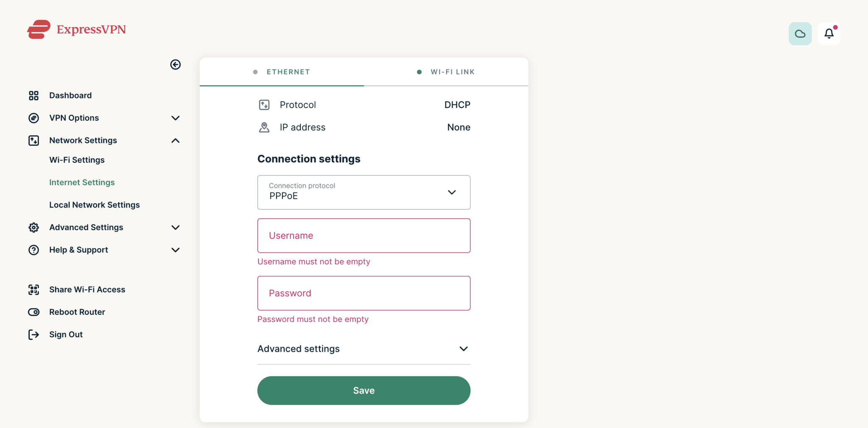
Task: Switch to the Wi-Fi Link tab
Action: pos(446,72)
